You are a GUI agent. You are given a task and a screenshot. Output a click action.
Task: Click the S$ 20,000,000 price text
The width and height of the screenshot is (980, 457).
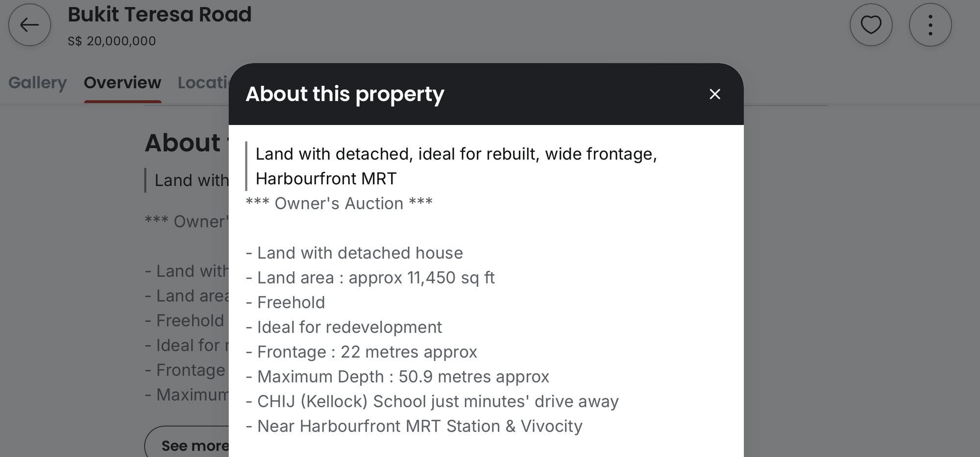[x=112, y=41]
